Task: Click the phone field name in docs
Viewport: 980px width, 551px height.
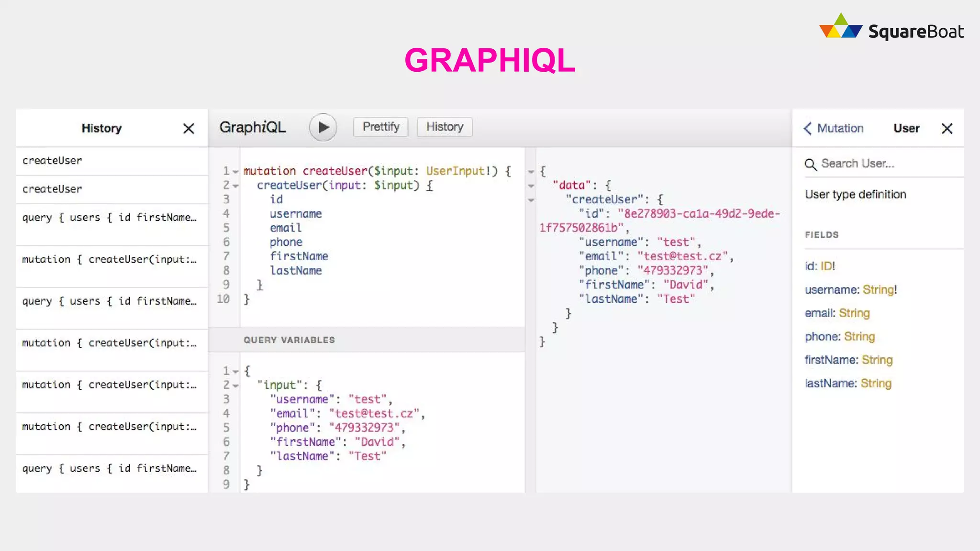Action: coord(822,337)
